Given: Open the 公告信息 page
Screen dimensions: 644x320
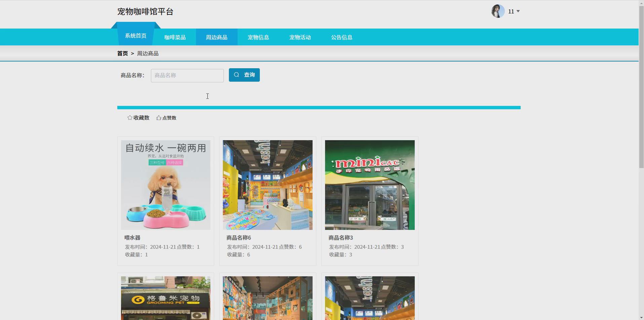Looking at the screenshot, I should coord(341,37).
